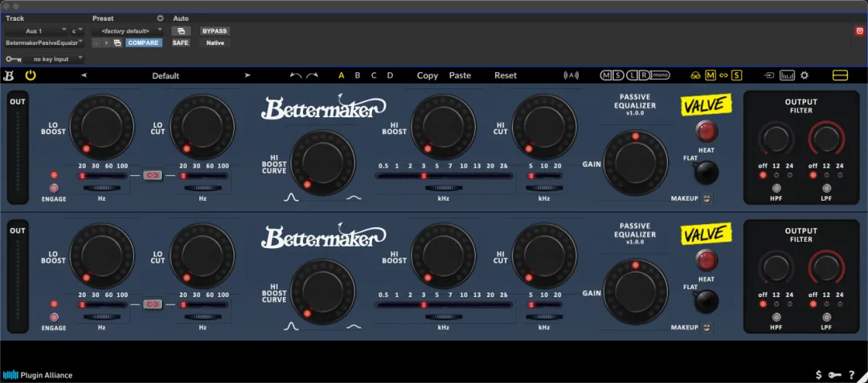Toggle lower channel ENGAGE button

pos(54,317)
